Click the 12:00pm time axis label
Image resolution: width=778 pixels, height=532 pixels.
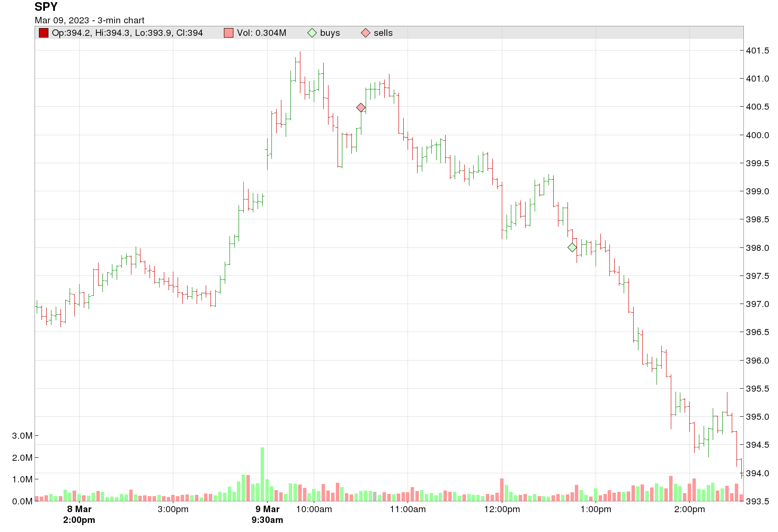pyautogui.click(x=502, y=509)
